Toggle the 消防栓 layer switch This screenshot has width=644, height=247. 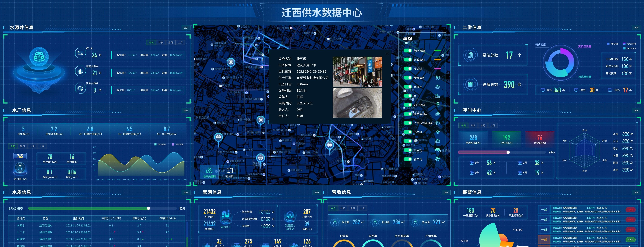click(x=408, y=132)
